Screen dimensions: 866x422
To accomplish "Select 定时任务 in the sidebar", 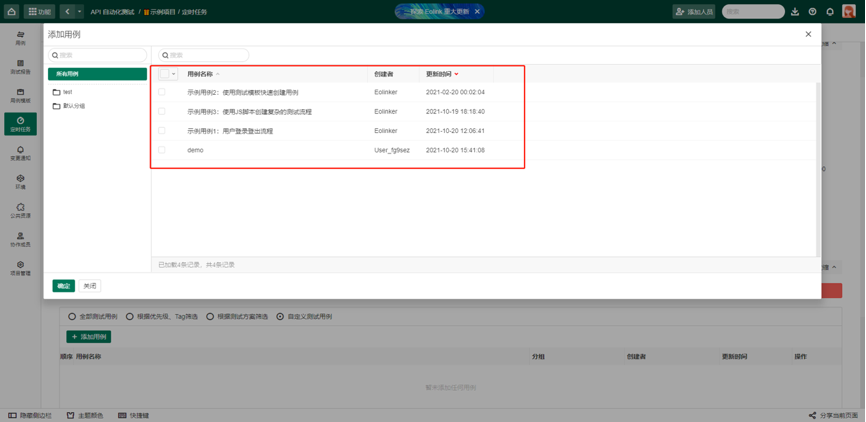I will click(x=20, y=124).
